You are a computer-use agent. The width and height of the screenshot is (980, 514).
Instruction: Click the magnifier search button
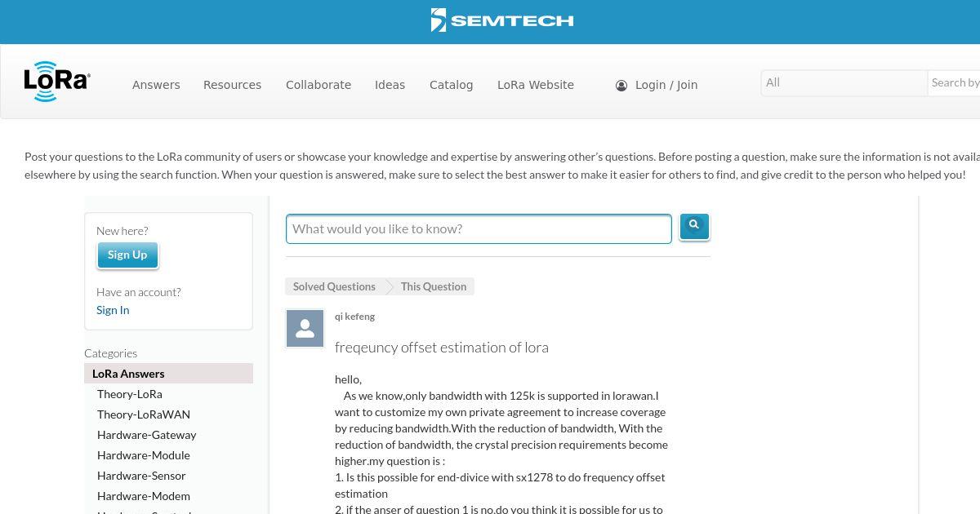click(694, 226)
